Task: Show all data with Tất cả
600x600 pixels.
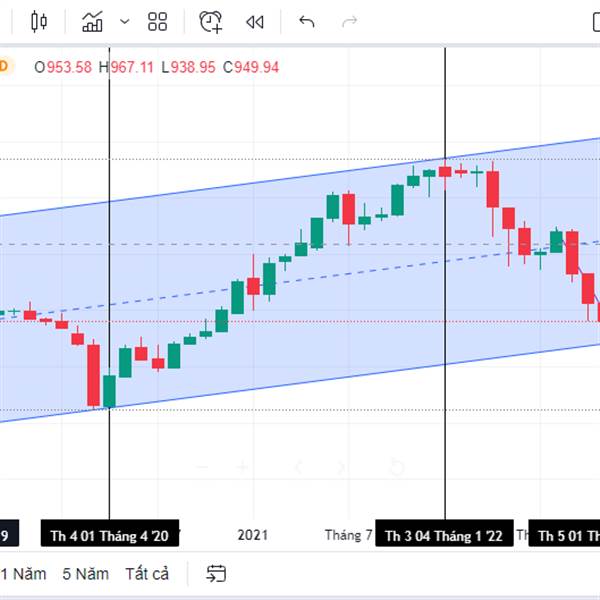Action: coord(147,574)
